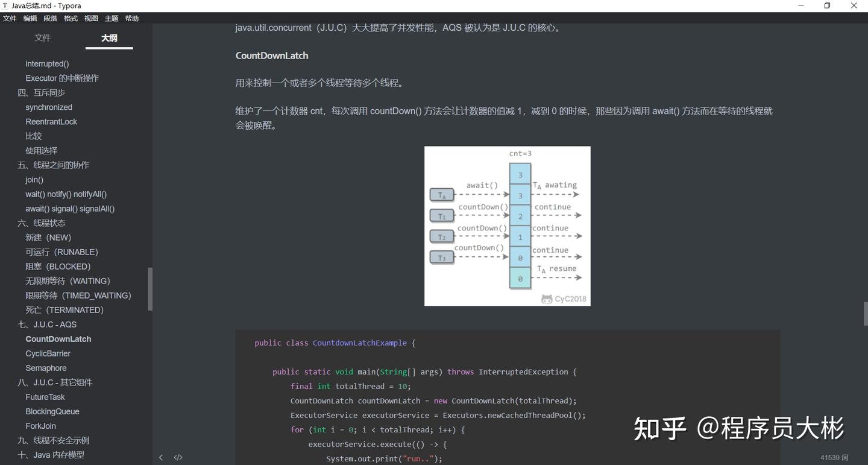The image size is (868, 465).
Task: Open the 文件 menu
Action: point(10,18)
